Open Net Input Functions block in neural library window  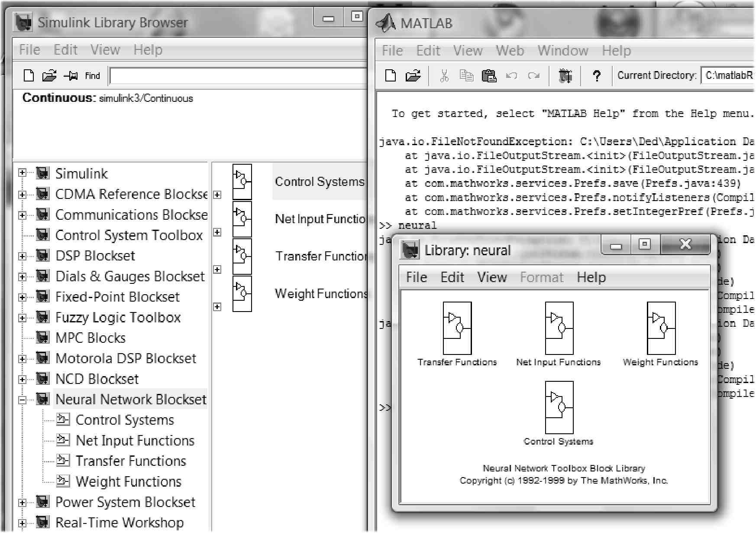tap(559, 328)
